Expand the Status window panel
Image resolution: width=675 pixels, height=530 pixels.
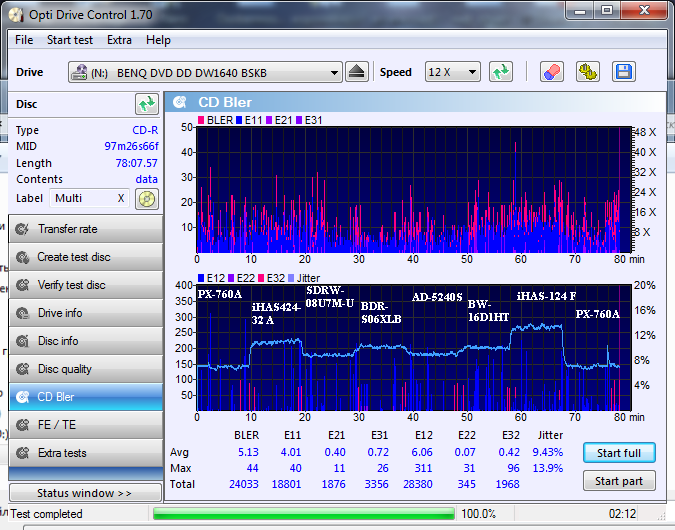(84, 493)
